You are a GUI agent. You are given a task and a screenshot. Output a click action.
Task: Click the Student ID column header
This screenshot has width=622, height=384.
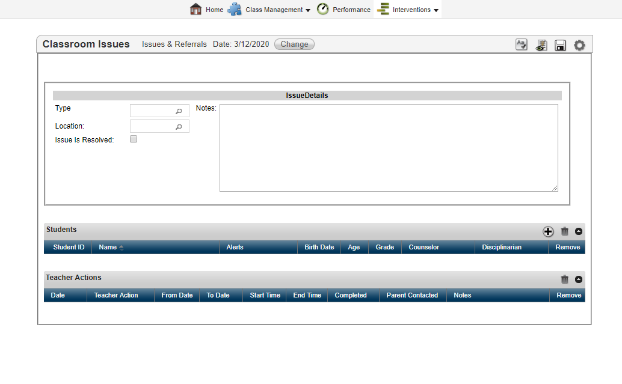[x=68, y=247]
